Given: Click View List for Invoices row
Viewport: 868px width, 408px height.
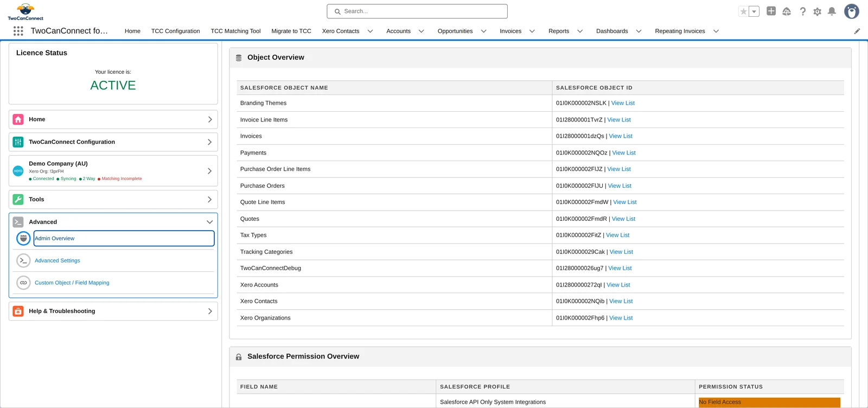Looking at the screenshot, I should pos(621,136).
